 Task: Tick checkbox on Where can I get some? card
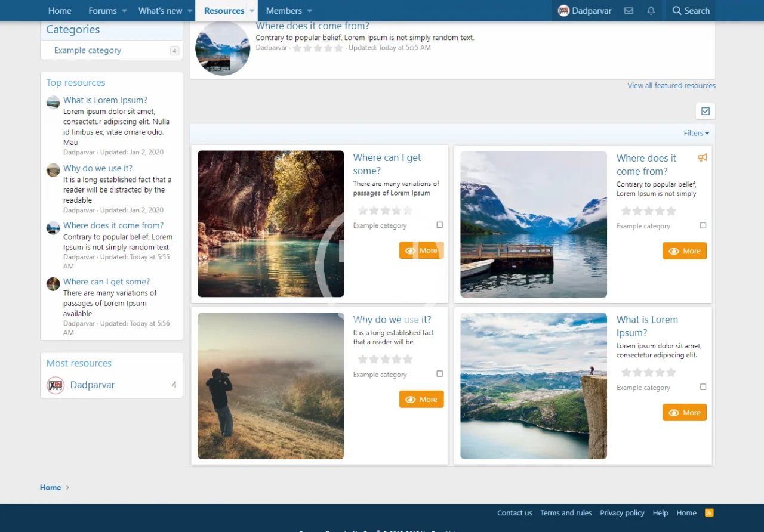[439, 225]
